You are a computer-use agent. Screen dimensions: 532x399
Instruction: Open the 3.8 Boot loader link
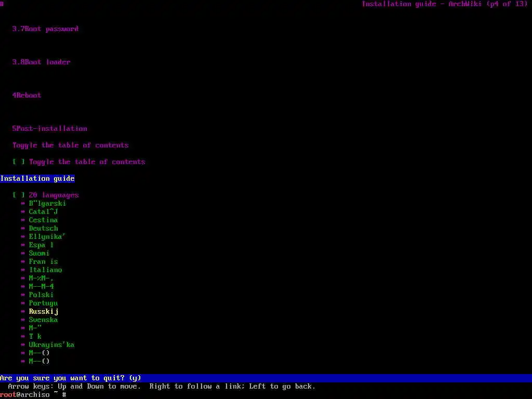pyautogui.click(x=42, y=62)
